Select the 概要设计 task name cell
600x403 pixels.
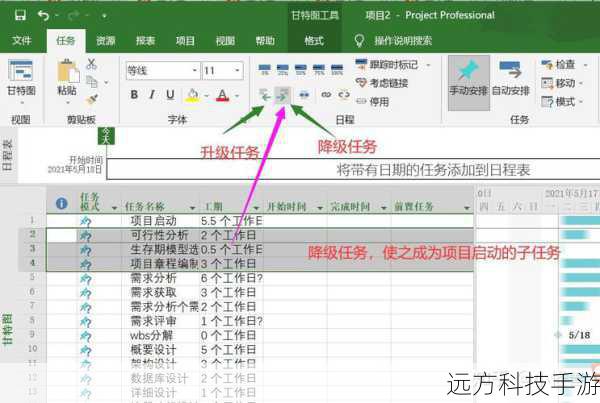pyautogui.click(x=160, y=349)
